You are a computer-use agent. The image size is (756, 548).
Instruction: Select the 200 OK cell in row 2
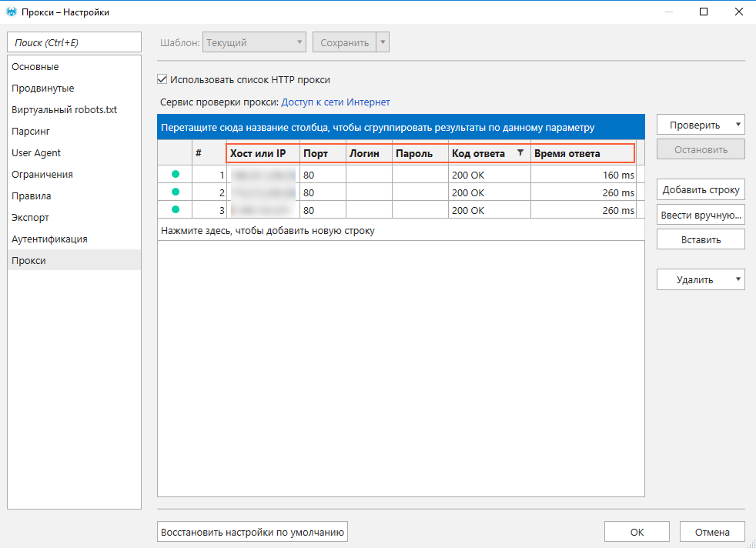[x=490, y=192]
